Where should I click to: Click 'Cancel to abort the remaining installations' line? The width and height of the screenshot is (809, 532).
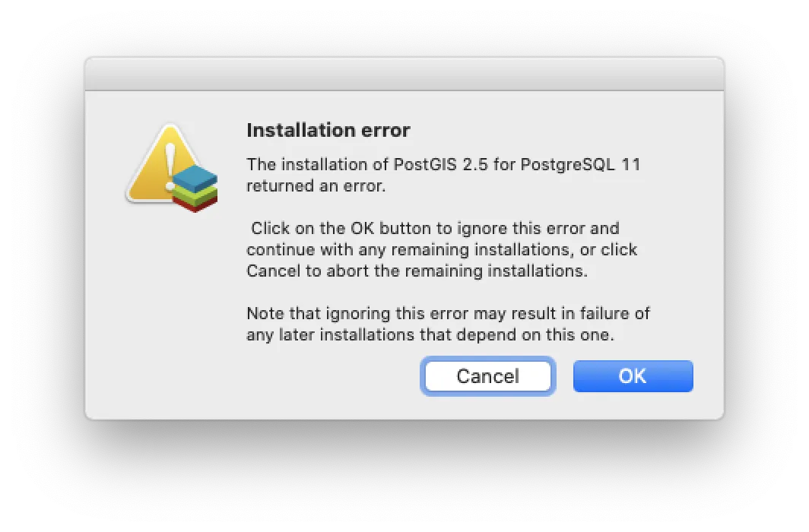417,271
